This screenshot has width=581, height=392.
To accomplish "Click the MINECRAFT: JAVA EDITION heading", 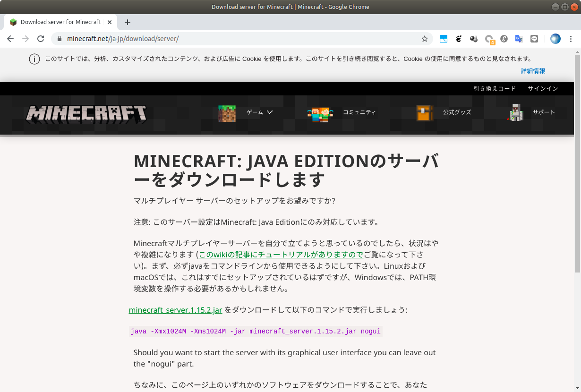I will click(287, 170).
